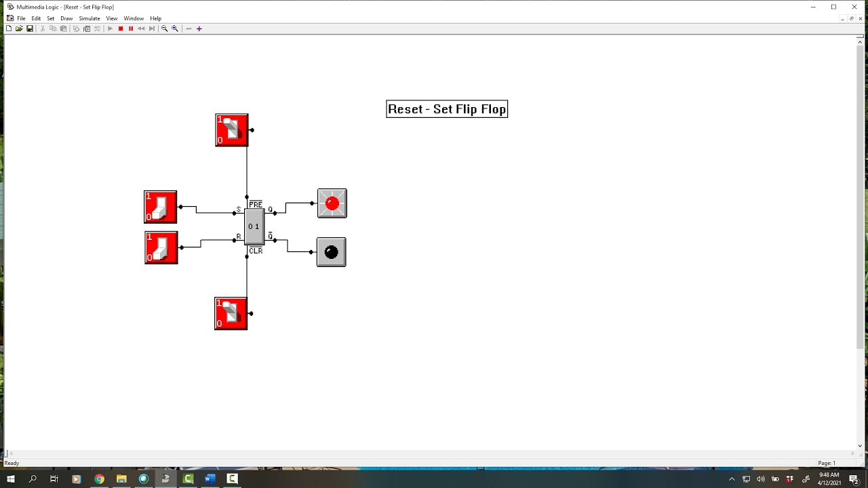Open Google Chrome from the taskbar
The width and height of the screenshot is (868, 488).
[x=99, y=479]
